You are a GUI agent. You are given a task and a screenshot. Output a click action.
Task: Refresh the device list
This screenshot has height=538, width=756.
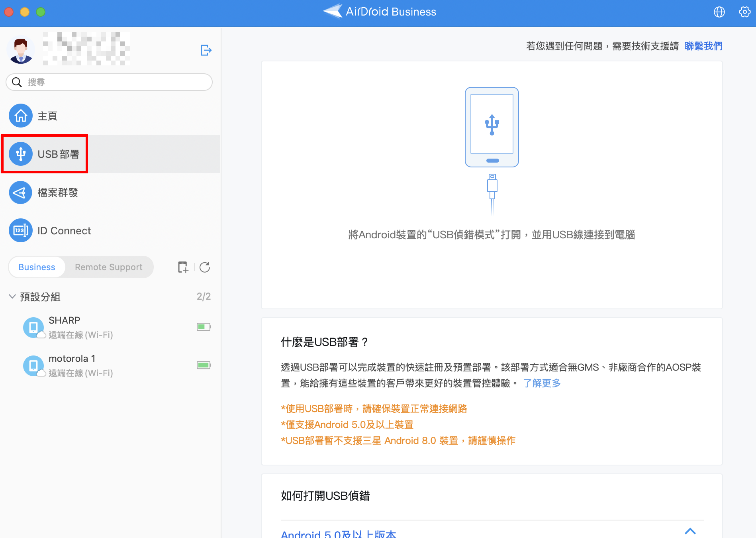coord(205,267)
